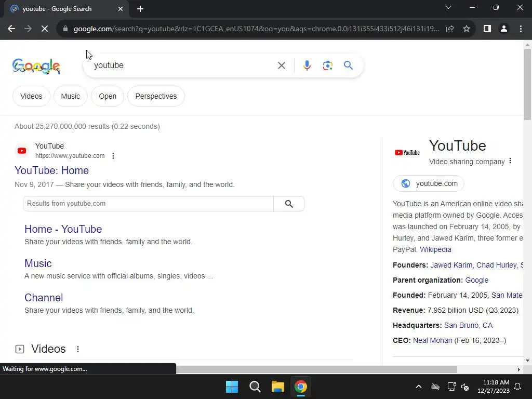Click the vertical page scrollbar
Screen dimensions: 532x399
click(x=527, y=84)
